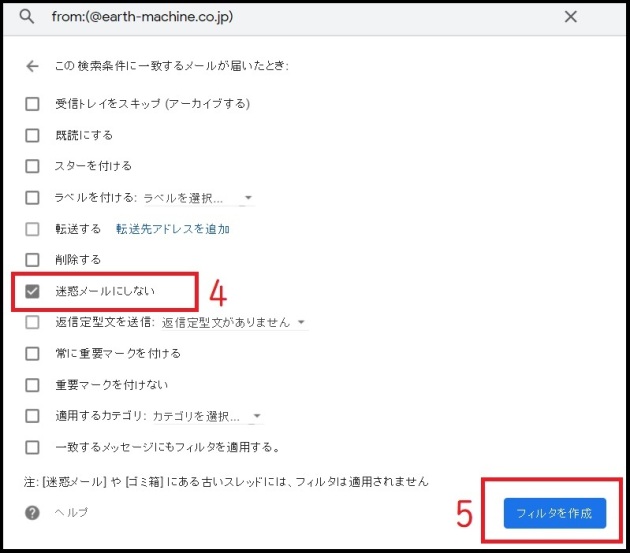Tick the スターを付ける checkbox

pyautogui.click(x=32, y=166)
